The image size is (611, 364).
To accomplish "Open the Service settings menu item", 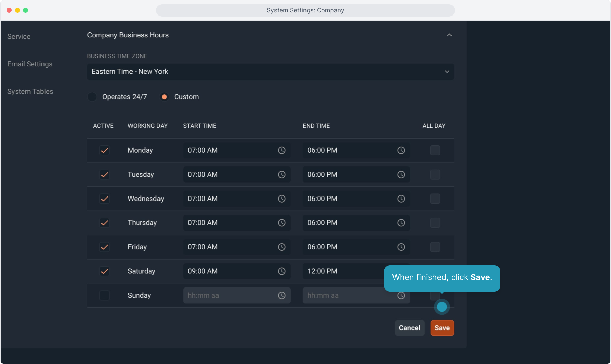I will point(19,37).
